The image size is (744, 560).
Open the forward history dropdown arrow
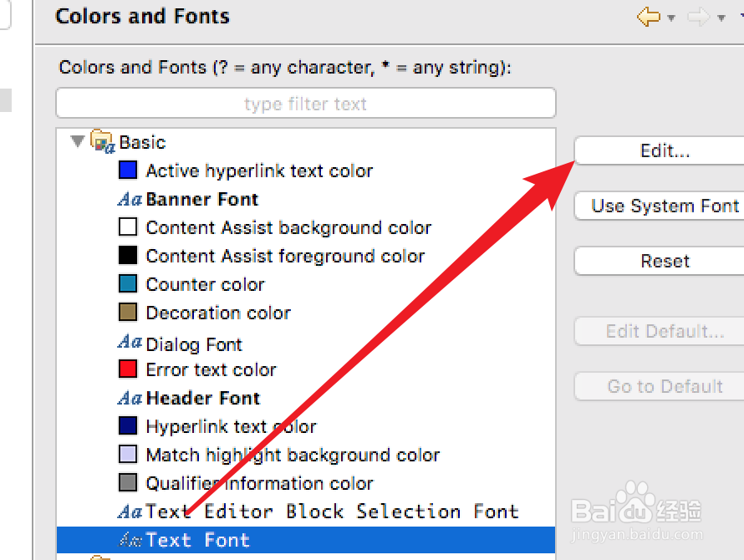(721, 18)
